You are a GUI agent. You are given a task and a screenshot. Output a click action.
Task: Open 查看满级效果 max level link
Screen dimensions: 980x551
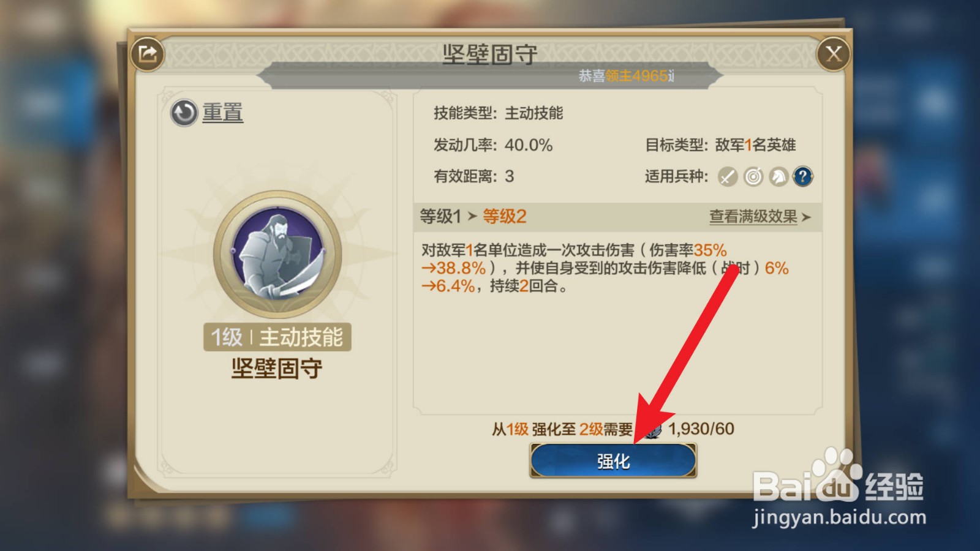coord(753,217)
